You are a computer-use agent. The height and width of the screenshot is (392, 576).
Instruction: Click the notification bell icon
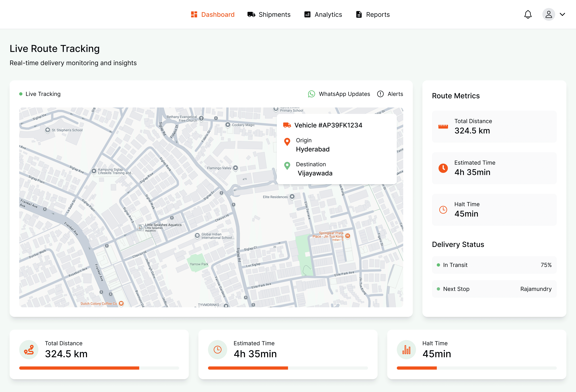click(x=528, y=14)
